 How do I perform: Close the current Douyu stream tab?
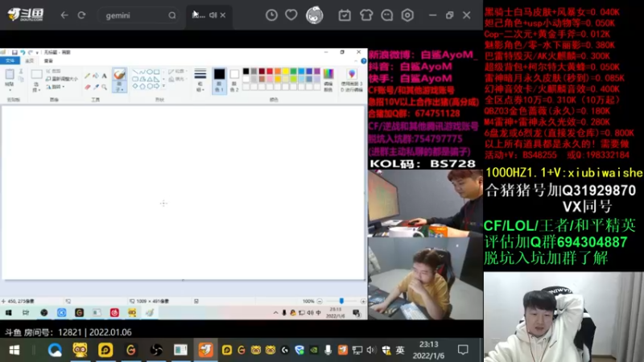tap(223, 15)
